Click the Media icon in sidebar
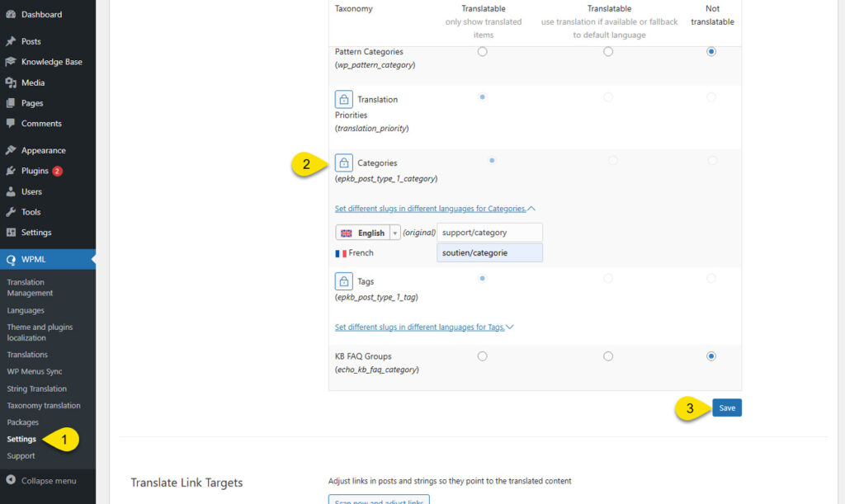The height and width of the screenshot is (504, 845). (10, 82)
